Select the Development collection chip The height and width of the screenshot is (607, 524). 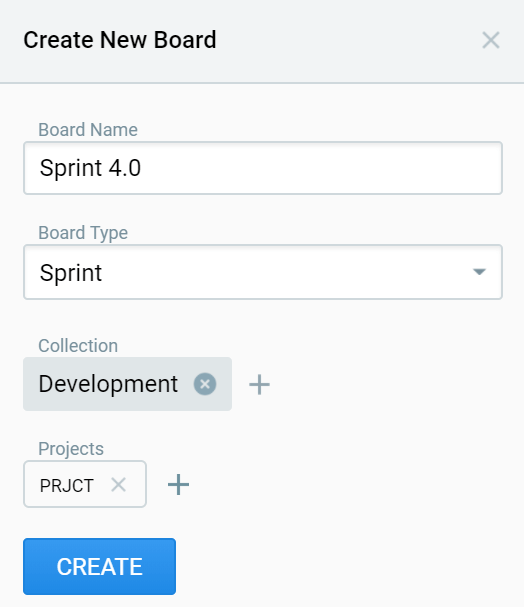pos(127,384)
